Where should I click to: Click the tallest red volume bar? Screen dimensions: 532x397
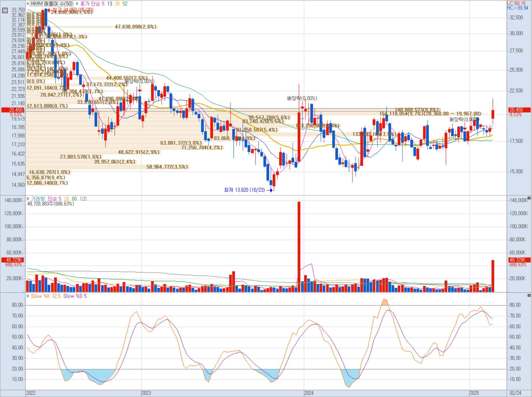(299, 247)
